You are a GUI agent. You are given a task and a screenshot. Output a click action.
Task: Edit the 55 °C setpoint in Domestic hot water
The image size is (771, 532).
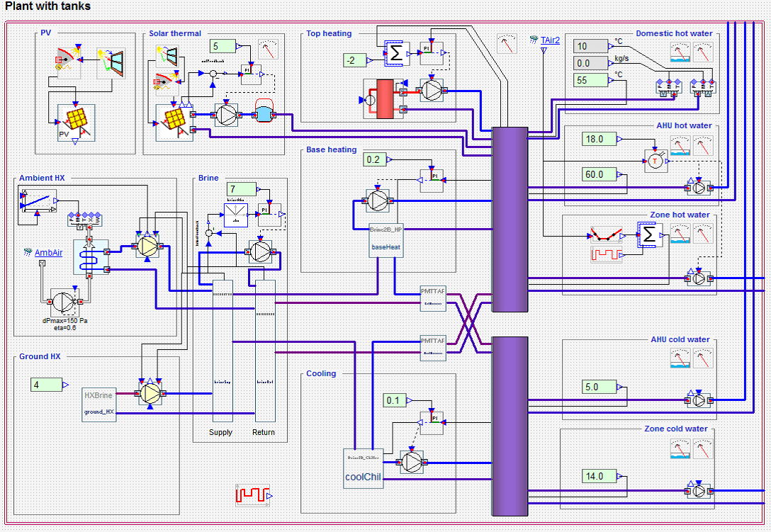pos(590,80)
